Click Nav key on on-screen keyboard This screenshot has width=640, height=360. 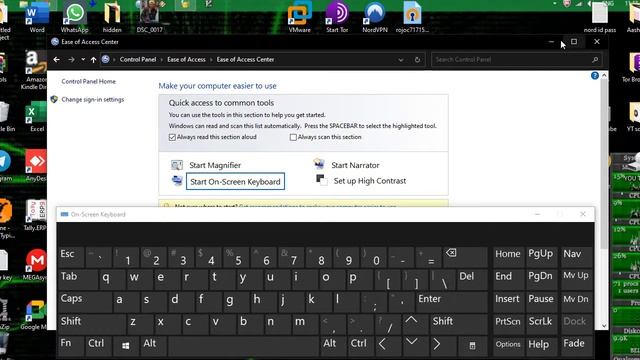576,257
